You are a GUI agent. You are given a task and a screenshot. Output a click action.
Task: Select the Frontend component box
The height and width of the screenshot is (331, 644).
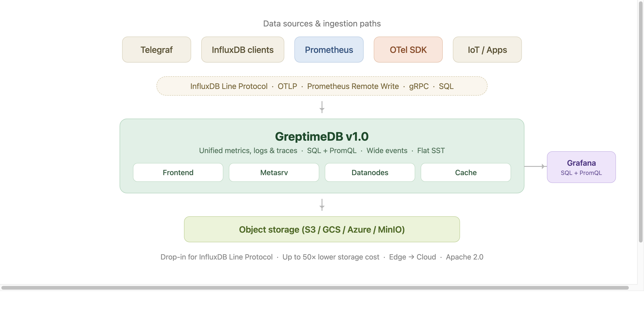[x=178, y=172]
